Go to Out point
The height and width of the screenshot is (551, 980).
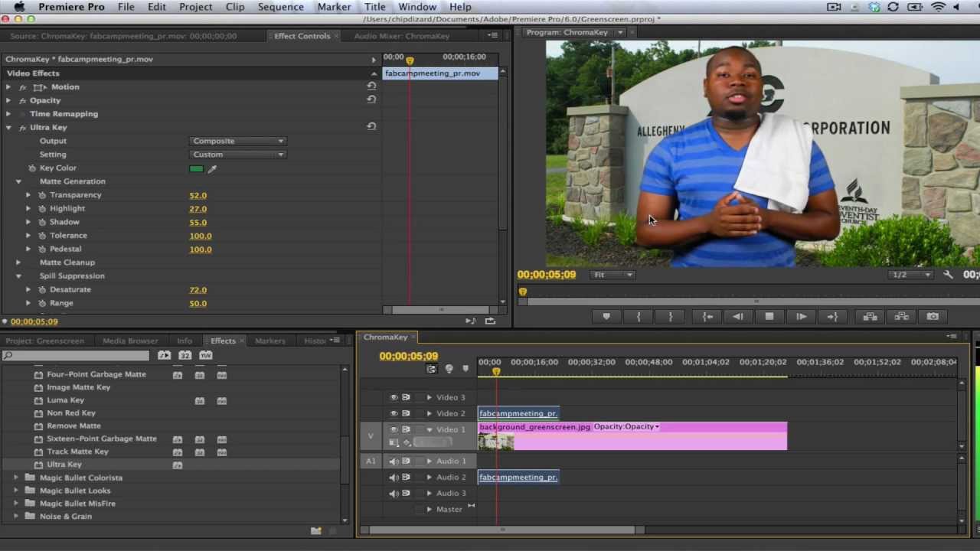click(832, 317)
